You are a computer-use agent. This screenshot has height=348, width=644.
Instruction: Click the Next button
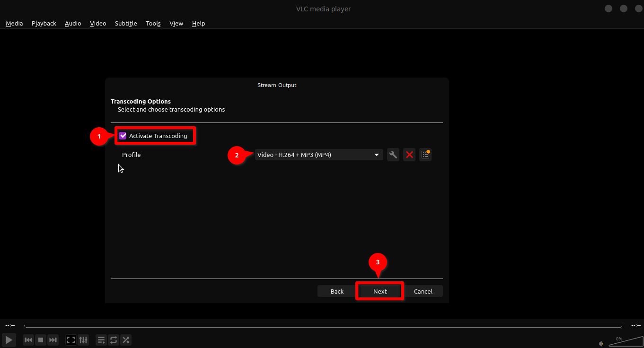tap(380, 291)
